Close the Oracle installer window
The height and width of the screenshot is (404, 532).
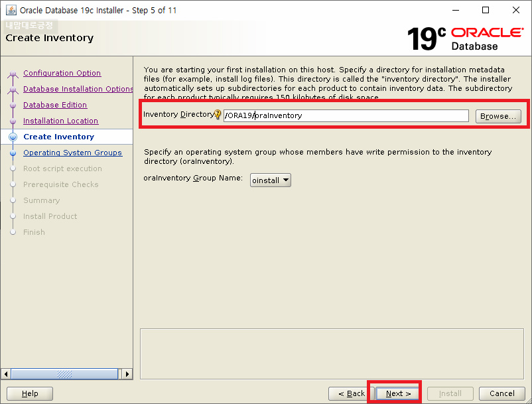pyautogui.click(x=515, y=10)
